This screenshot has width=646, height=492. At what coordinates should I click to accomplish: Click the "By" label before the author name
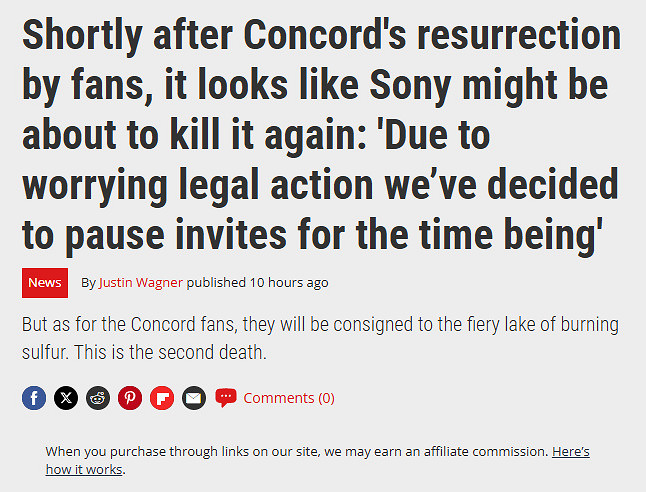click(x=89, y=283)
